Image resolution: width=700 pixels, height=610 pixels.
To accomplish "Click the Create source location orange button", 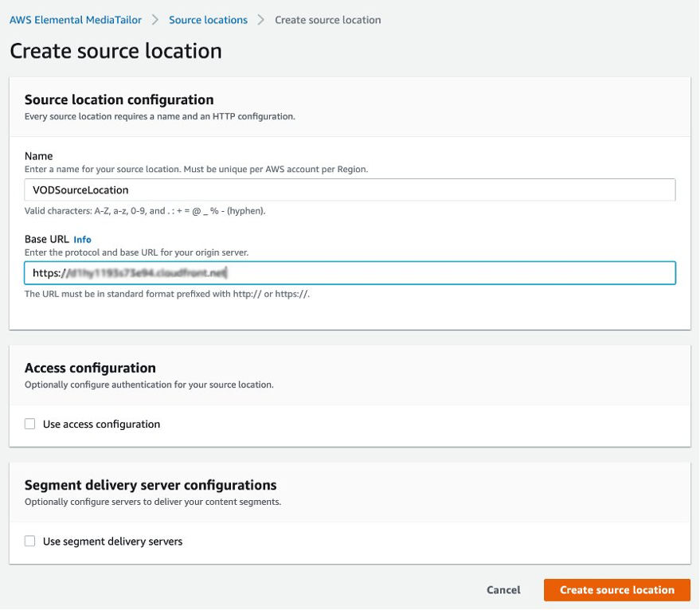I will (x=617, y=590).
